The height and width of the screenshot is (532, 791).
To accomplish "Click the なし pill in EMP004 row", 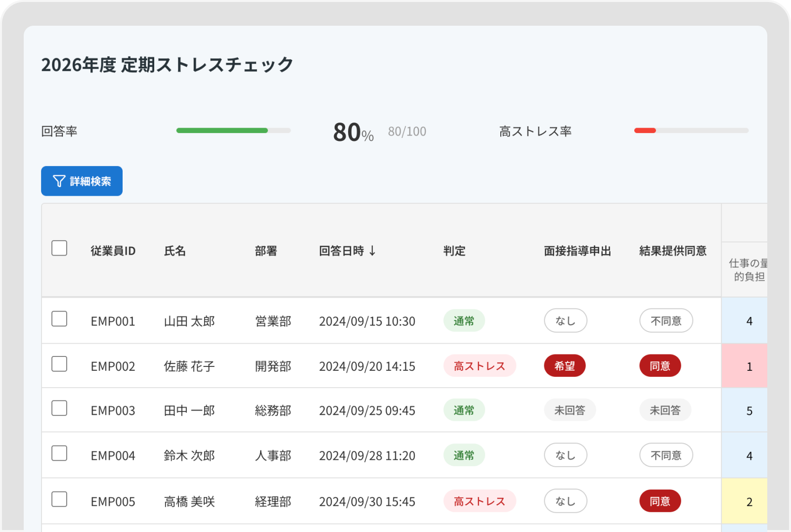I will (x=566, y=455).
